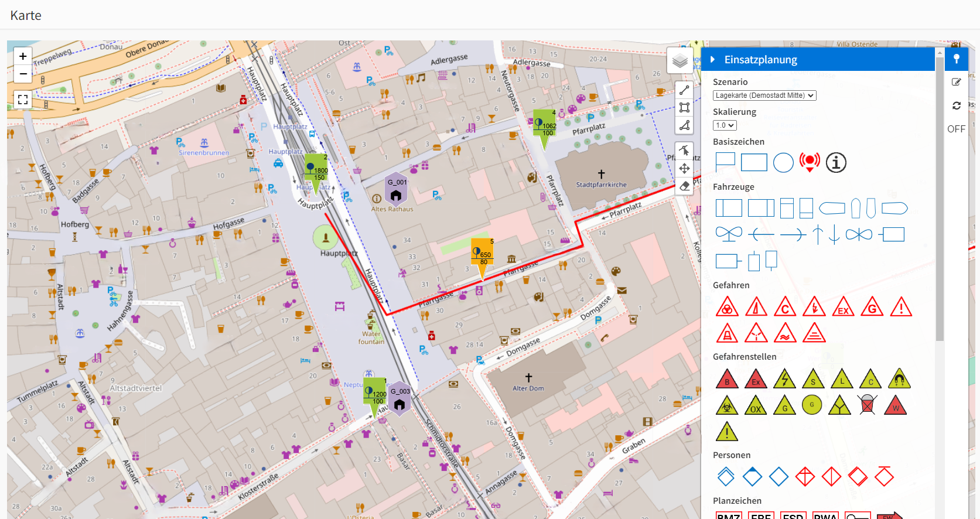Open the map layers switcher
The height and width of the screenshot is (519, 980).
[679, 60]
